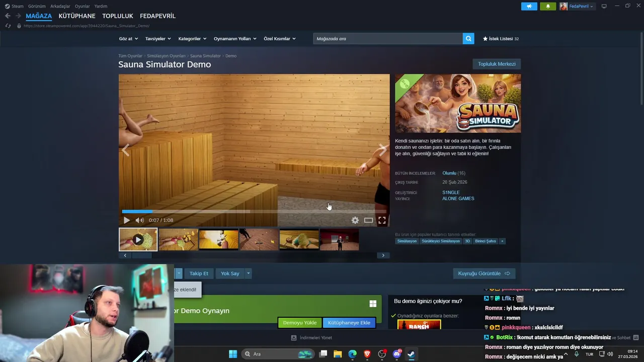The image size is (644, 362).
Task: Open the Birinci Şahıs tag
Action: 486,241
